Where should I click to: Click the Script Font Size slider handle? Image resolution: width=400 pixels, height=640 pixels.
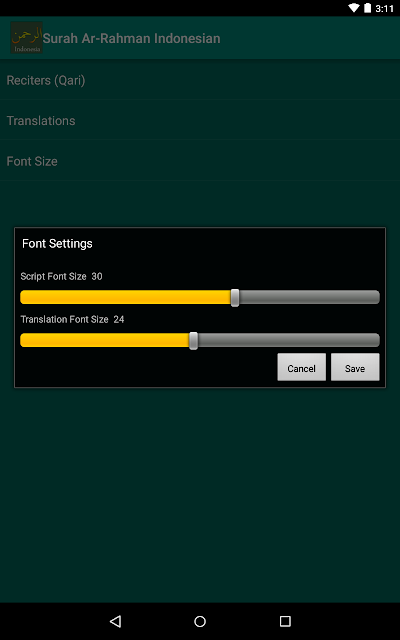tap(235, 298)
